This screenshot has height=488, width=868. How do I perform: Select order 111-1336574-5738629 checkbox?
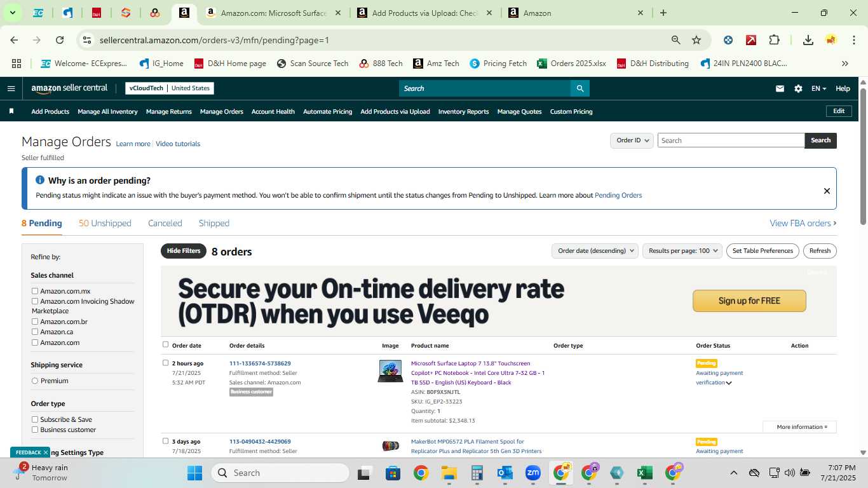pyautogui.click(x=165, y=363)
